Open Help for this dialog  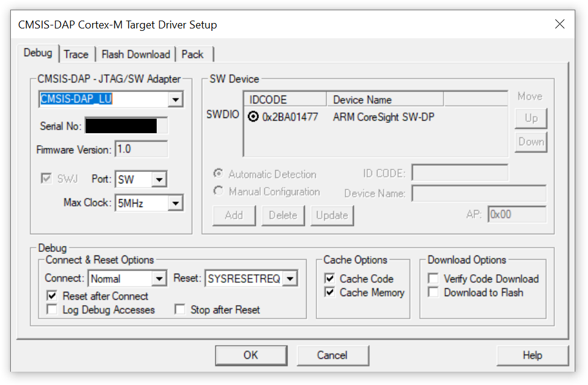[x=532, y=355]
